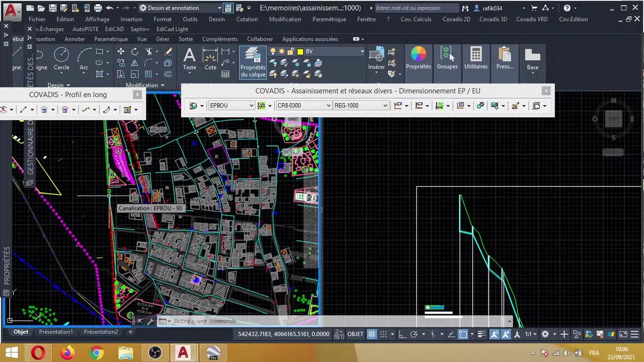Toggle snap mode dots in status bar

pyautogui.click(x=383, y=334)
